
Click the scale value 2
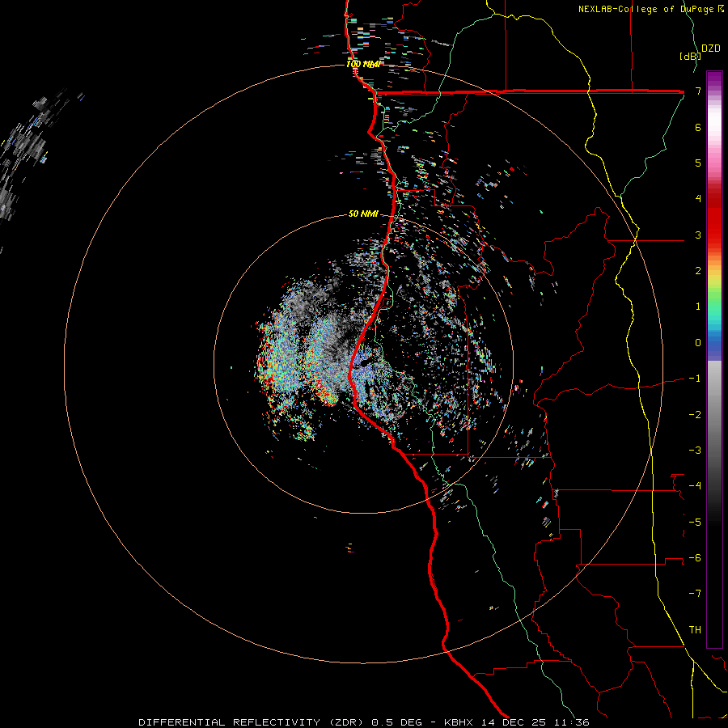tap(698, 271)
